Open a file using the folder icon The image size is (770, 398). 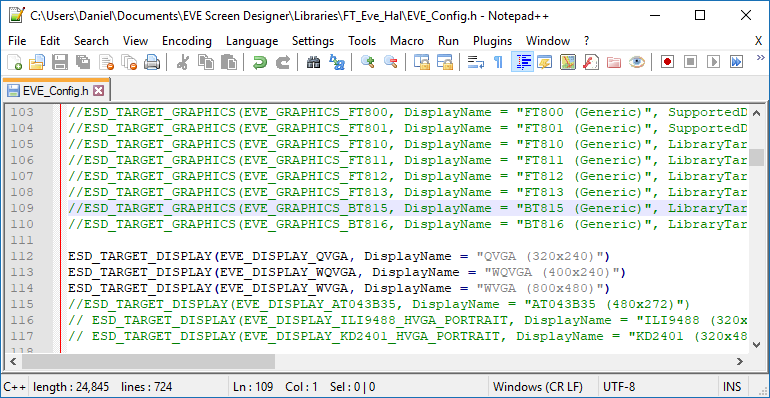37,62
